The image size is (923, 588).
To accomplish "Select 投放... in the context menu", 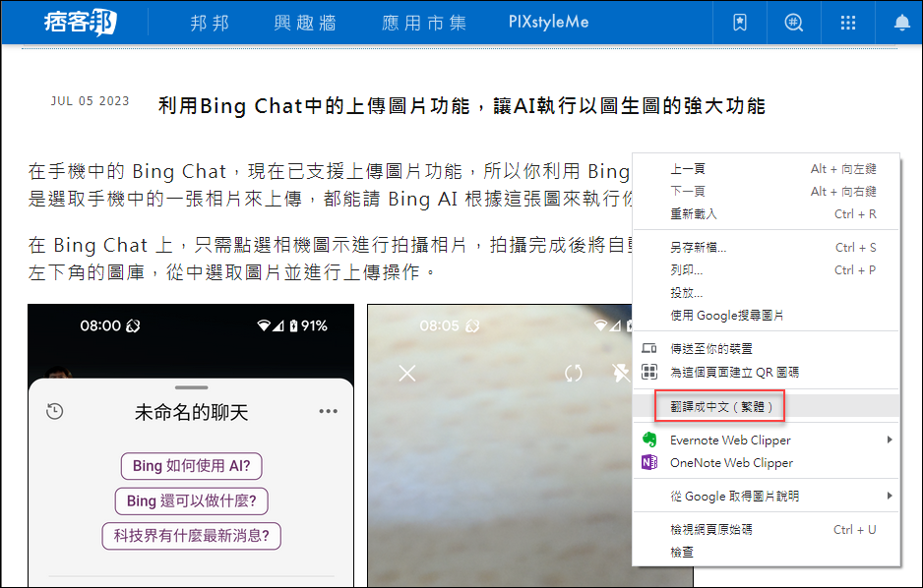I will point(767,293).
